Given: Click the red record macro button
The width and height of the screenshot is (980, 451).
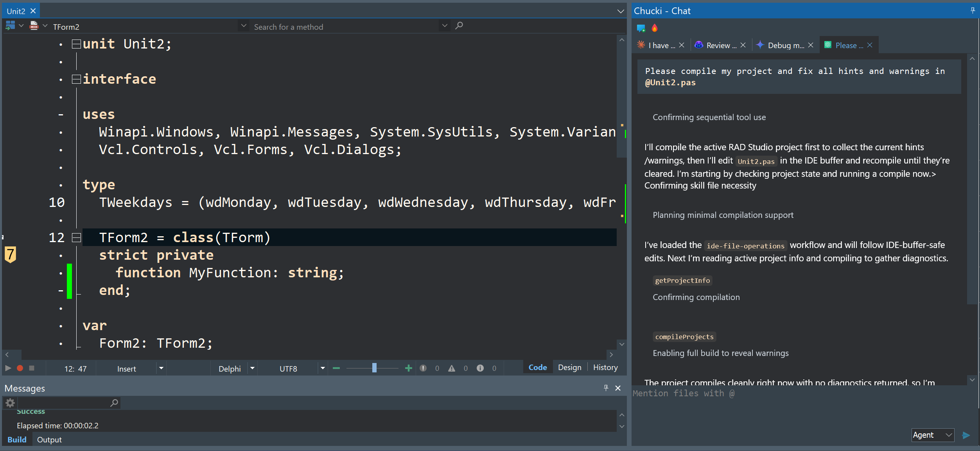Looking at the screenshot, I should pyautogui.click(x=20, y=368).
